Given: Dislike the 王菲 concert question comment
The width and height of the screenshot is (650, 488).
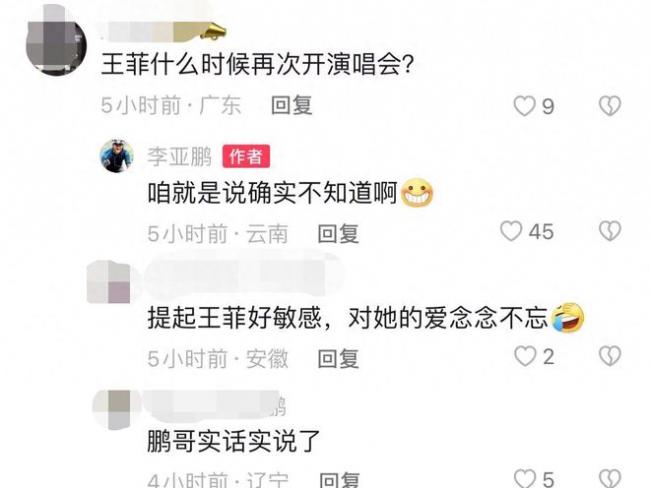Looking at the screenshot, I should (610, 106).
